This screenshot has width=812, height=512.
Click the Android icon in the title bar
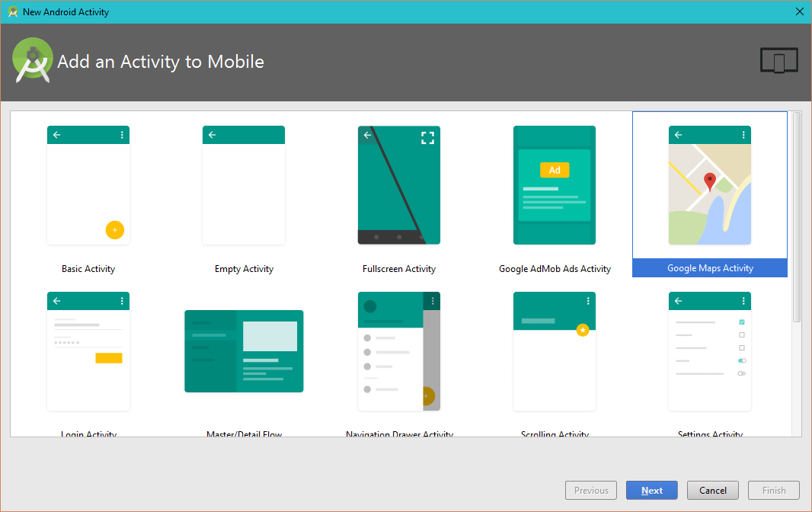pyautogui.click(x=13, y=12)
